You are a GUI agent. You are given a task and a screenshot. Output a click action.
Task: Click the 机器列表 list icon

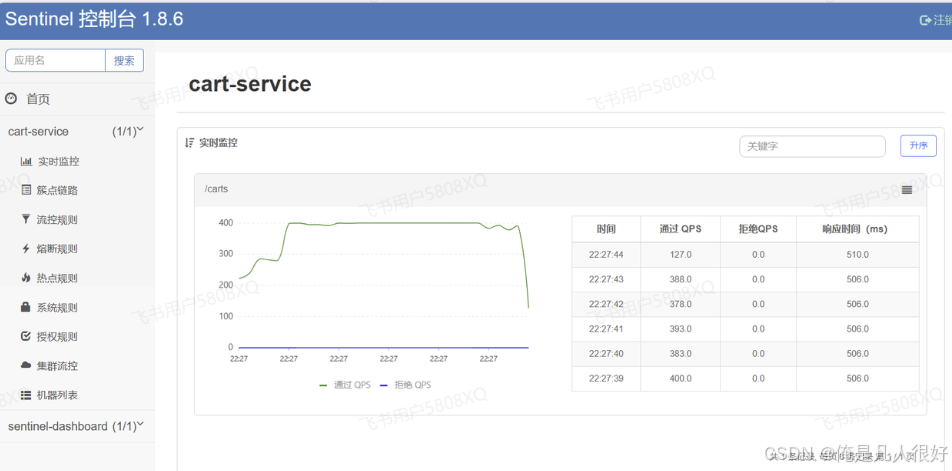(26, 395)
